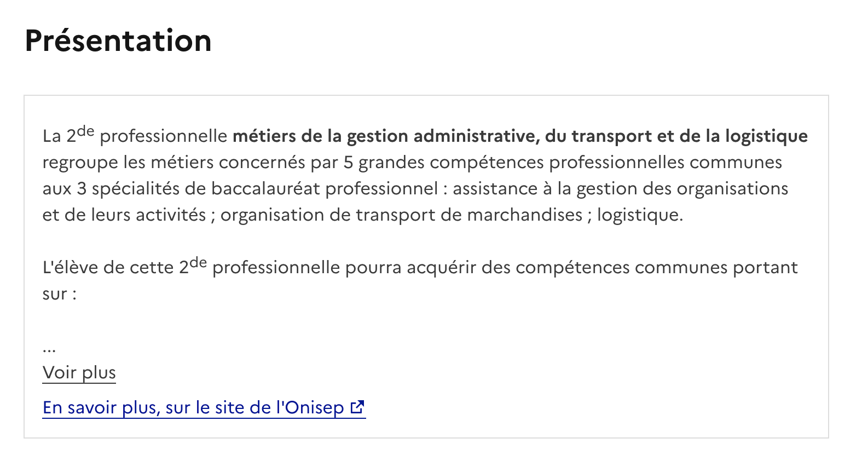Image resolution: width=868 pixels, height=467 pixels.
Task: Click the sentence starting with 'L'élève de cette'
Action: click(x=109, y=267)
